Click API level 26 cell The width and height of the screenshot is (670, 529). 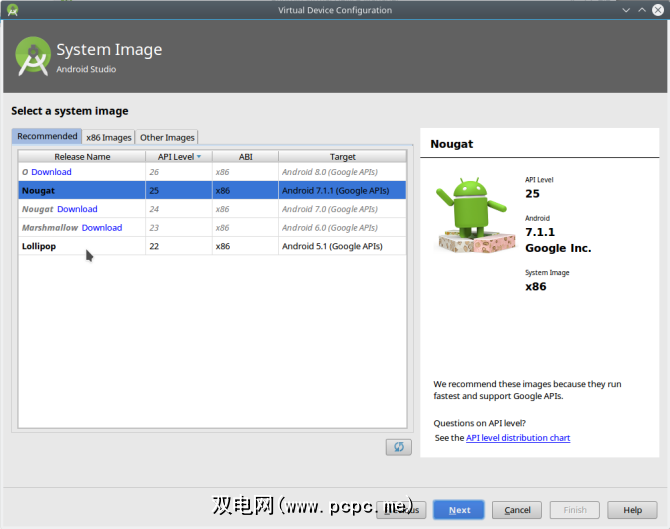point(179,172)
